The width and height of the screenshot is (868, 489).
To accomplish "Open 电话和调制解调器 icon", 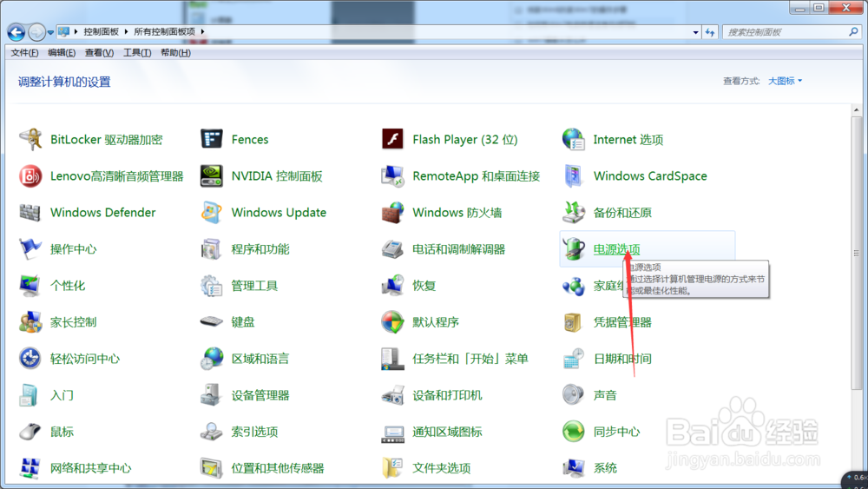I will [x=392, y=249].
